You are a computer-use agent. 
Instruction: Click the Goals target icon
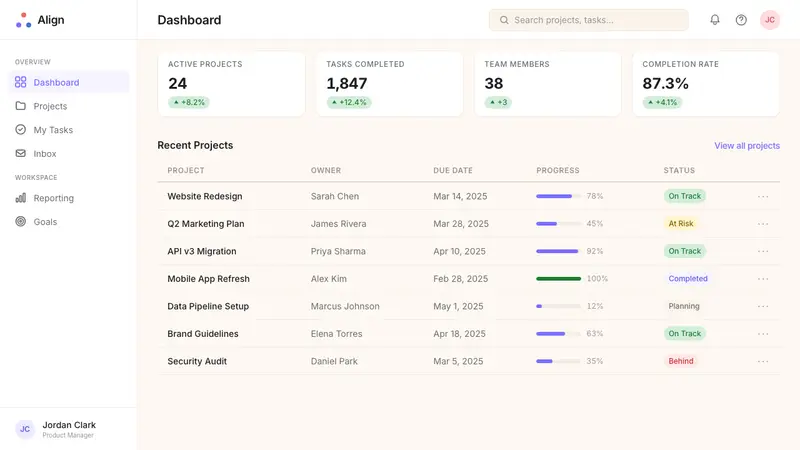20,221
